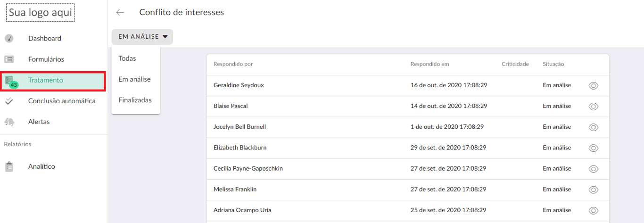This screenshot has height=223, width=644.
Task: Sort by 'Respondido em' column header
Action: pyautogui.click(x=429, y=64)
